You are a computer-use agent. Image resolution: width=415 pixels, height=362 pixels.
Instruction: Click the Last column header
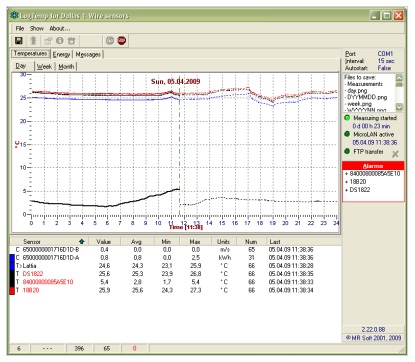click(x=303, y=241)
